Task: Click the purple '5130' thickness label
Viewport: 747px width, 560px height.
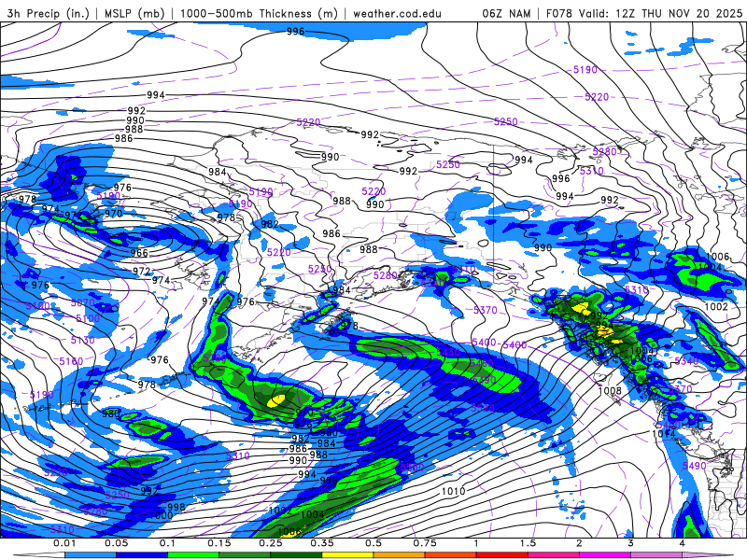Action: 83,341
